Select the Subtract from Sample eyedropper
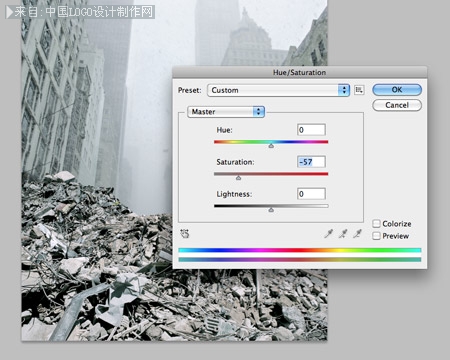The width and height of the screenshot is (450, 360). (357, 234)
